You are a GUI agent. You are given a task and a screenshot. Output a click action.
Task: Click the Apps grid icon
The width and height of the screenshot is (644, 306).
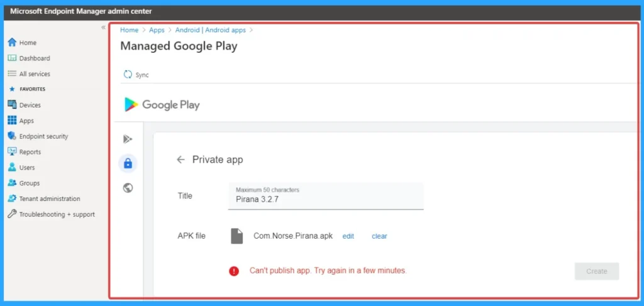coord(12,121)
